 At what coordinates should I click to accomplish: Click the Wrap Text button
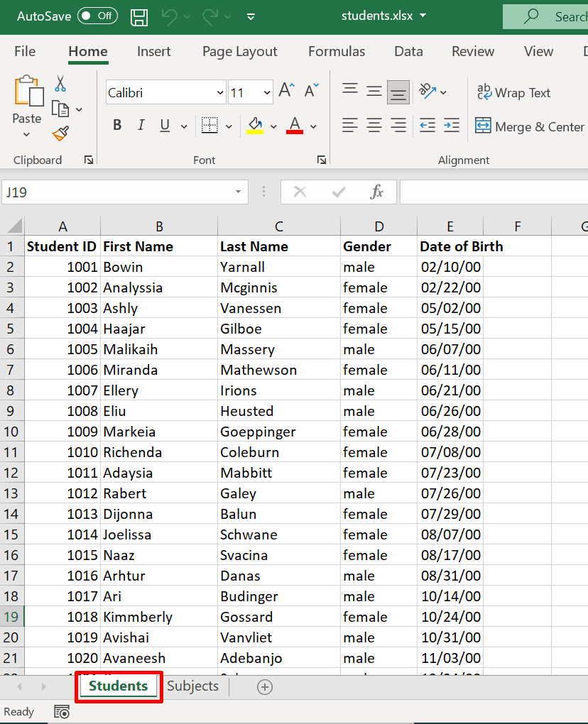(514, 92)
